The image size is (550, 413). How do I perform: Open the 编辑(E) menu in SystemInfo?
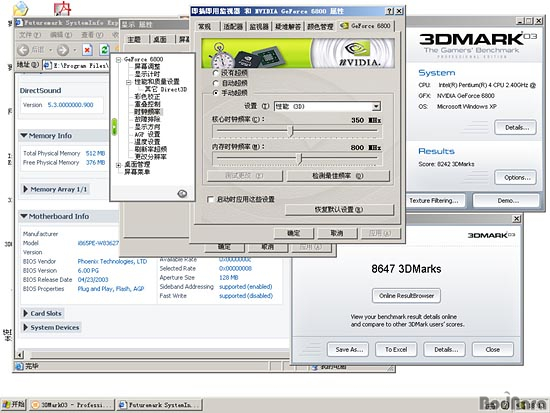pos(61,35)
